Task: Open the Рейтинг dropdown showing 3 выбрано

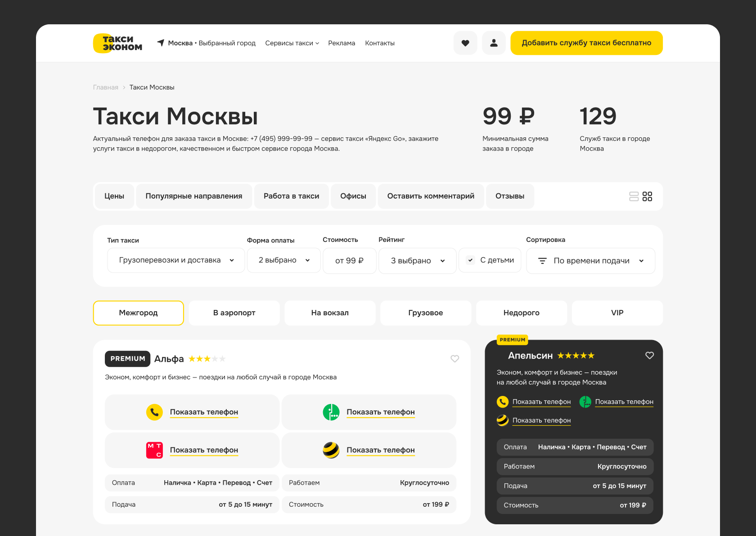Action: coord(418,261)
